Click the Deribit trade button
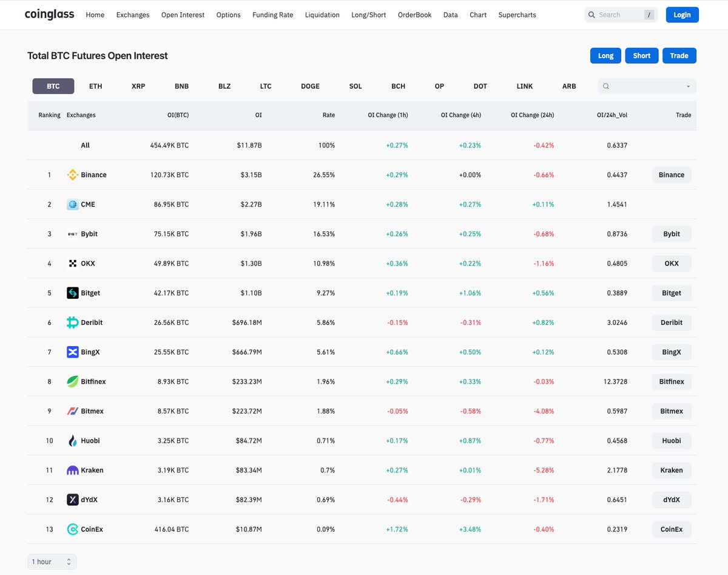This screenshot has height=575, width=728. click(672, 322)
